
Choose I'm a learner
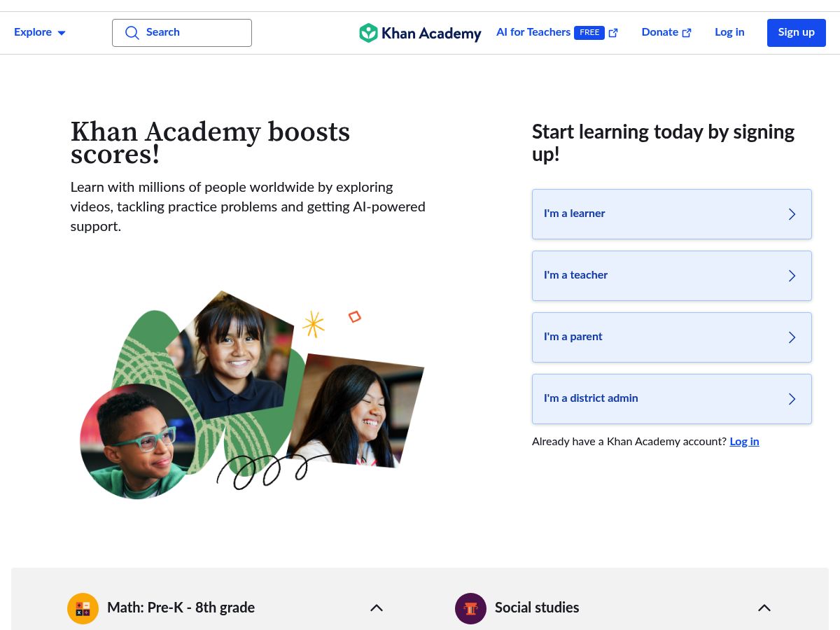672,214
